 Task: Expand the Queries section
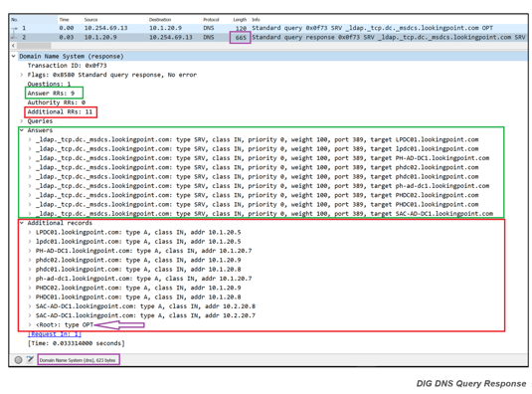[22, 121]
